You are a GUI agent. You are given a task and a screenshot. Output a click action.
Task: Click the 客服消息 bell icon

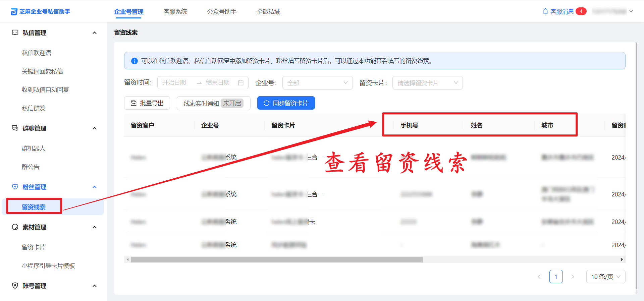(x=545, y=11)
